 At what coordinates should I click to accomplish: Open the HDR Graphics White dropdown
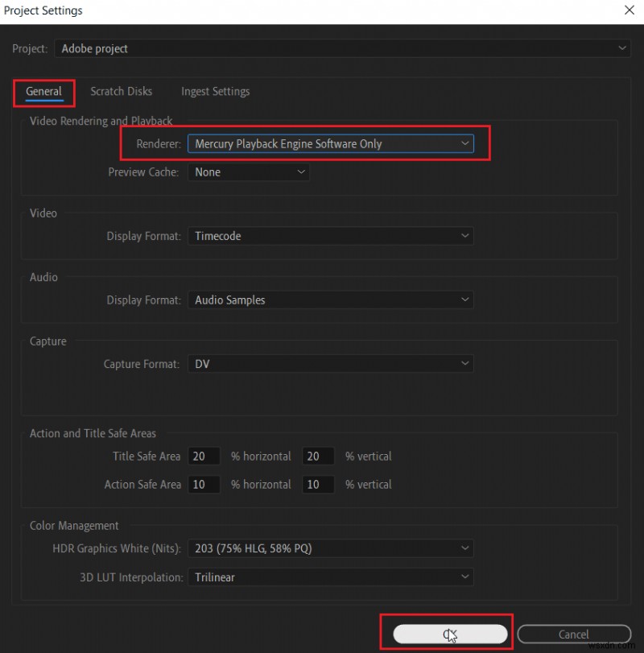click(x=330, y=548)
